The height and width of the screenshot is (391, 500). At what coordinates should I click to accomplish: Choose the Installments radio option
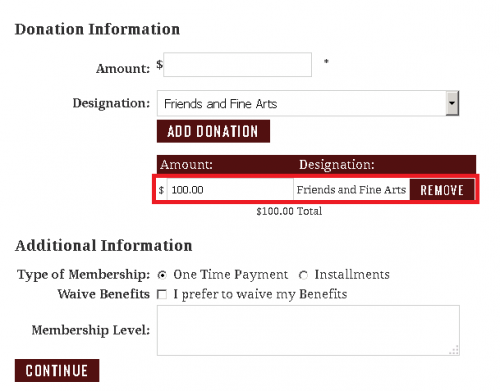[x=303, y=275]
